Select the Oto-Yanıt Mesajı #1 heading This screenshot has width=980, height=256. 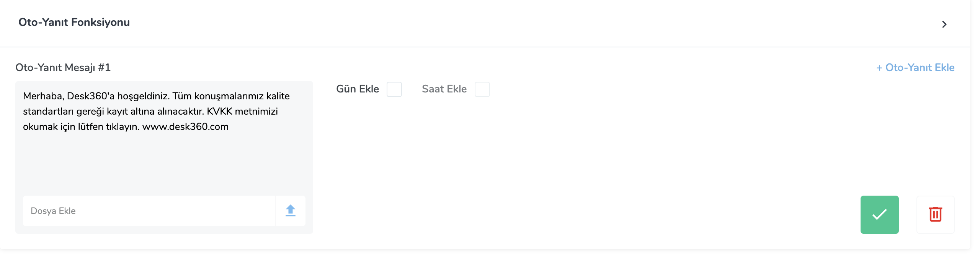click(x=63, y=68)
